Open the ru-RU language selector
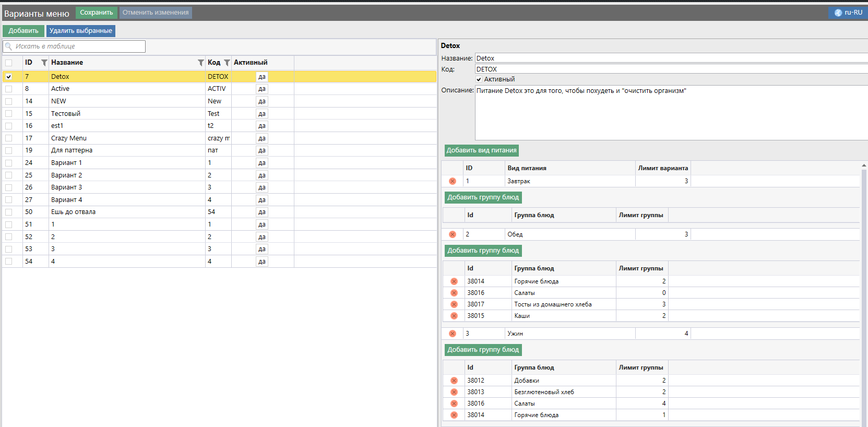The image size is (868, 427). (848, 13)
